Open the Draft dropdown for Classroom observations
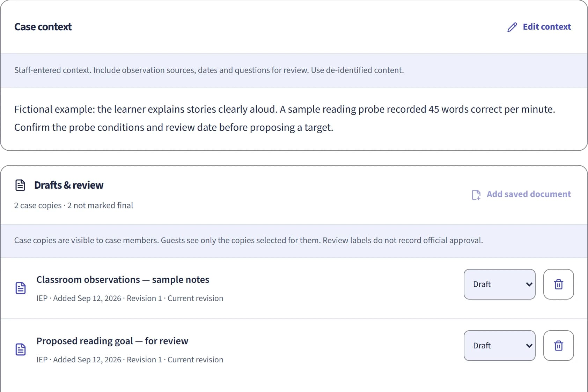 click(499, 284)
